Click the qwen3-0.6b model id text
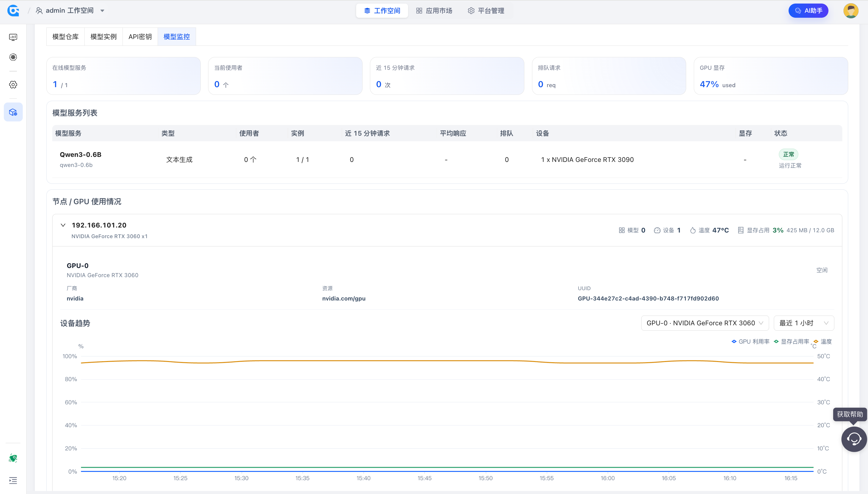868x494 pixels. pyautogui.click(x=76, y=165)
